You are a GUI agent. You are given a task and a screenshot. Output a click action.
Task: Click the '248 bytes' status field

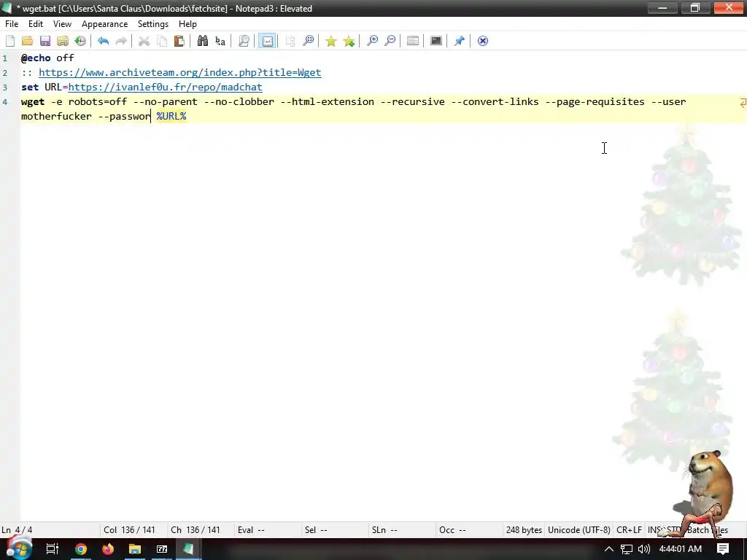tap(524, 530)
